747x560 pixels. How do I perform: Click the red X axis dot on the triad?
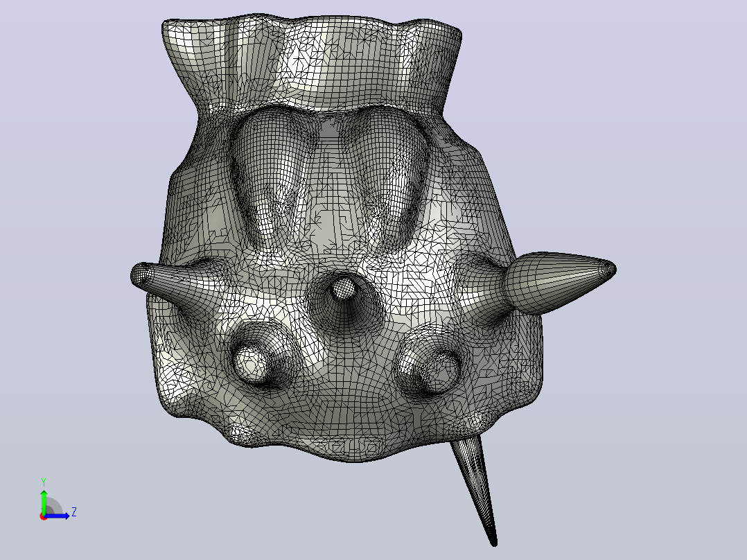click(44, 517)
